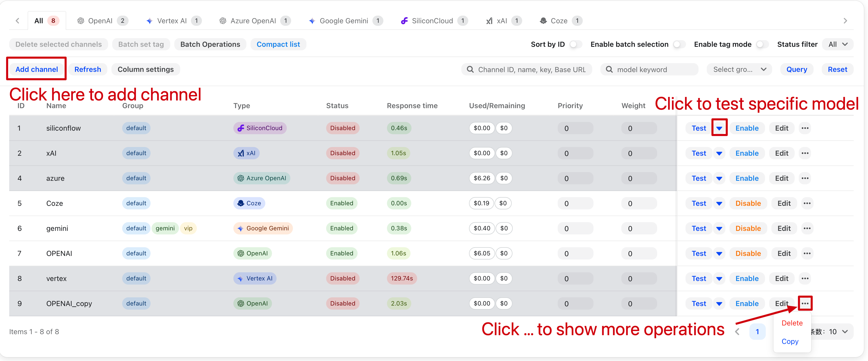Switch to the Google Gemini tab
The image size is (868, 361).
point(344,21)
